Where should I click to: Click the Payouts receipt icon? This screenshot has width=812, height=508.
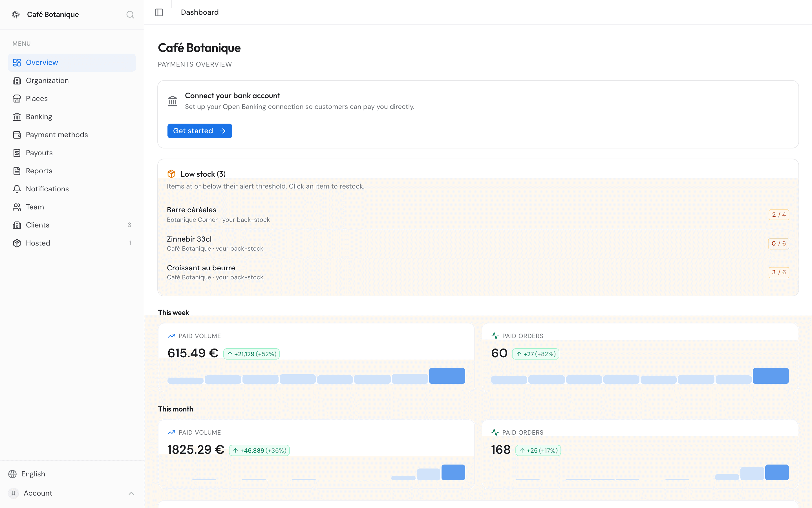coord(17,153)
